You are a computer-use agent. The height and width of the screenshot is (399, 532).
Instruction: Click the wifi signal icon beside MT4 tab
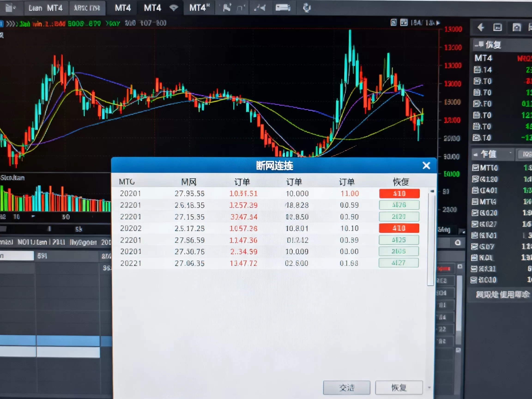click(x=174, y=8)
